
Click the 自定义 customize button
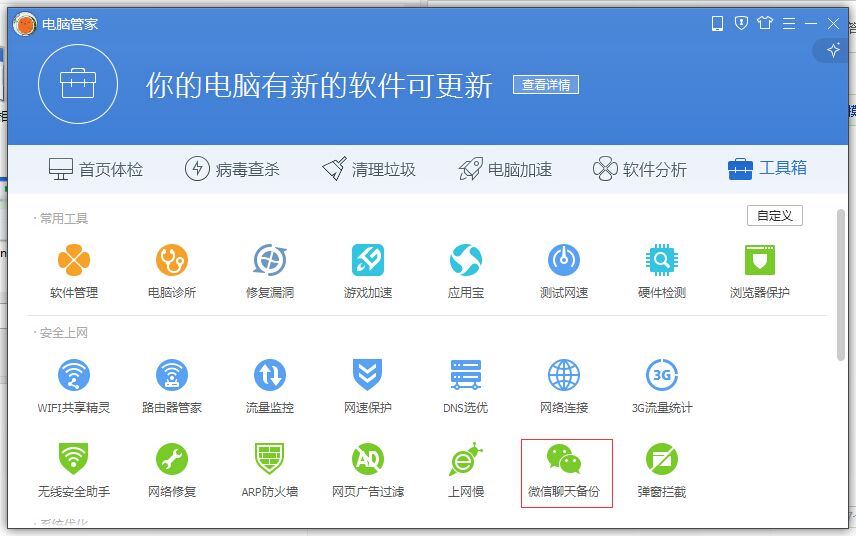point(775,216)
